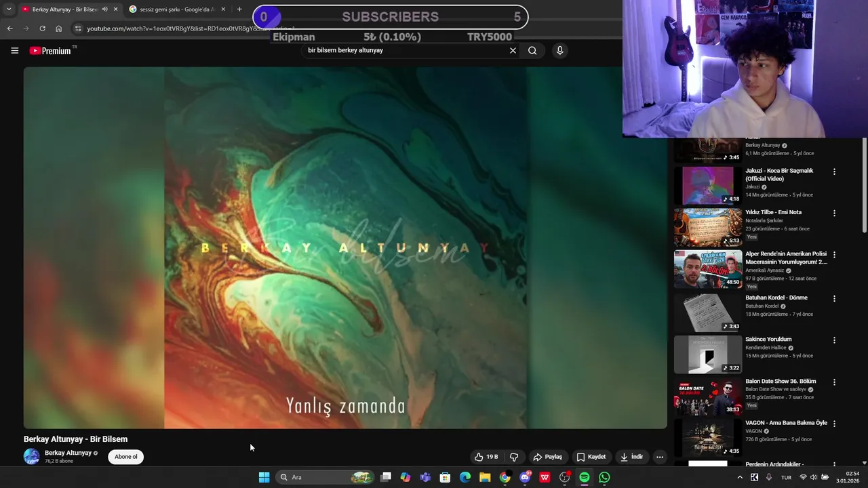The image size is (868, 488).
Task: Open File Explorer from the taskbar
Action: pos(485,477)
